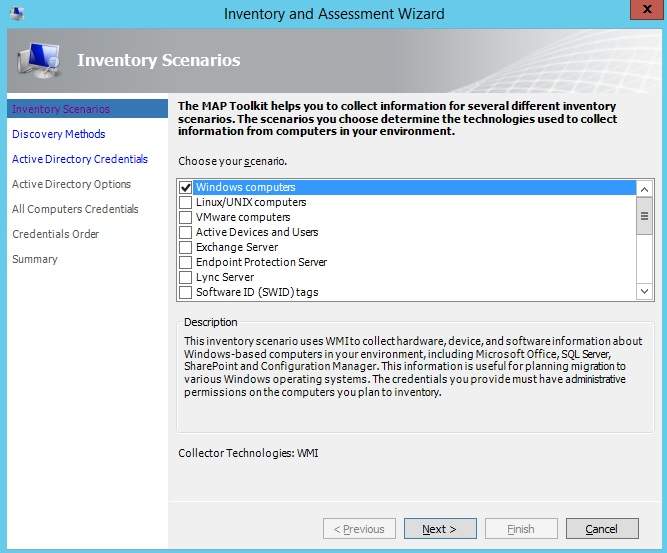
Task: Enable the Linux/UNIX computers checkbox
Action: [x=185, y=202]
